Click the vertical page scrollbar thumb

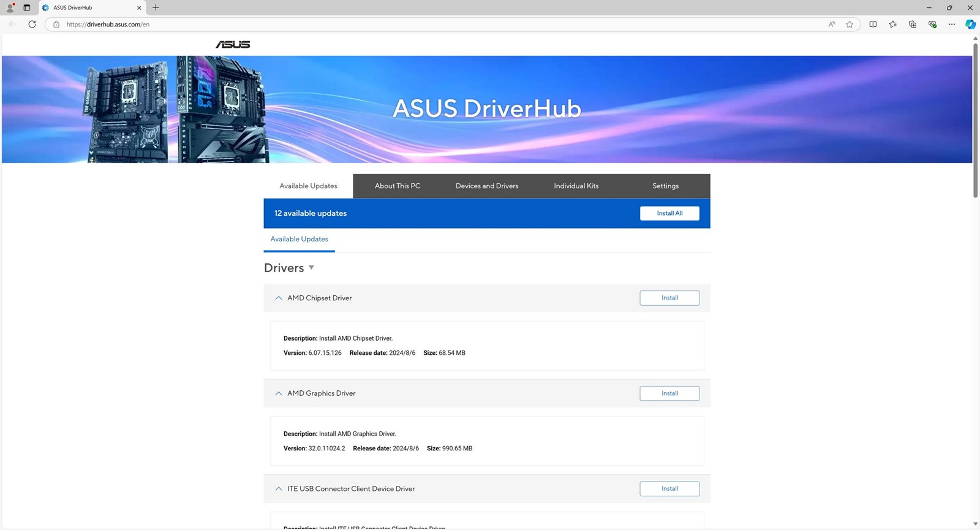pos(975,120)
